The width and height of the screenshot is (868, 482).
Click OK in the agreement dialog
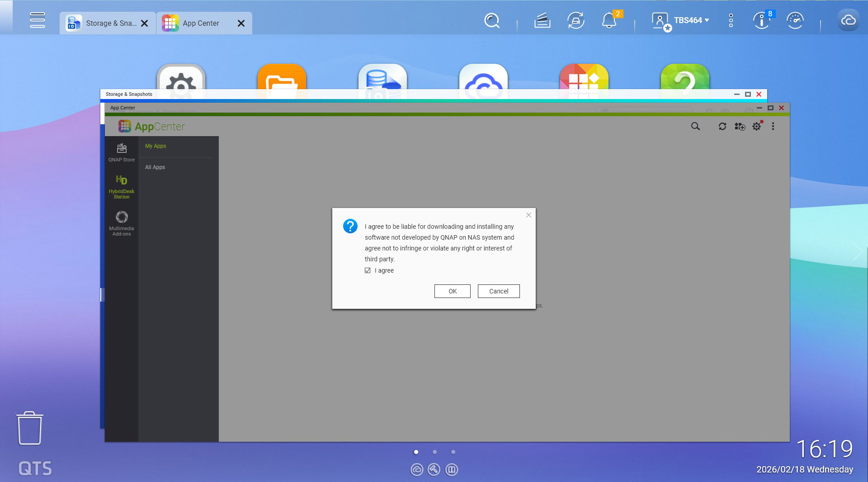(x=452, y=291)
